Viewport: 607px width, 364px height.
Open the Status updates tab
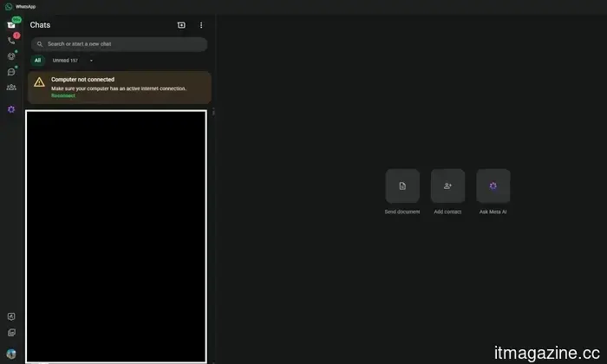(x=11, y=56)
